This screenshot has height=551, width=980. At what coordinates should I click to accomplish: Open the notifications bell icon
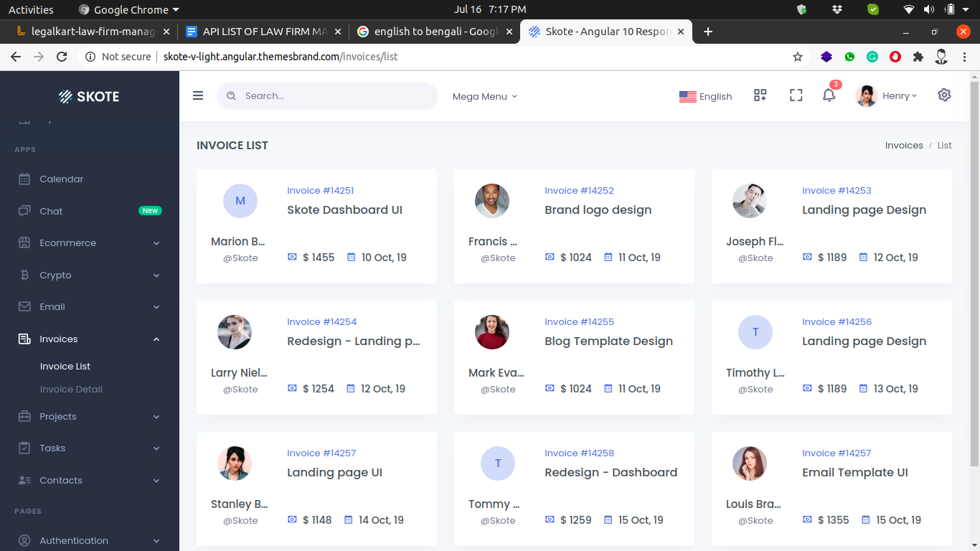point(829,95)
